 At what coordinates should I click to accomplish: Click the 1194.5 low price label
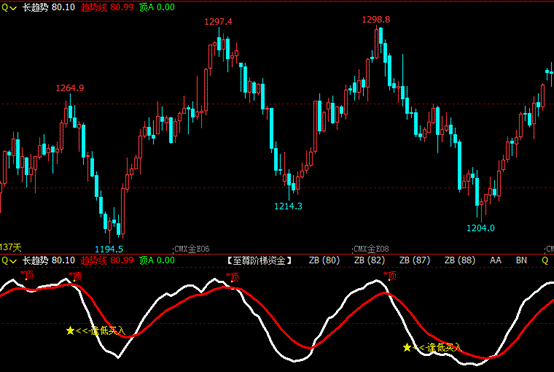[109, 249]
